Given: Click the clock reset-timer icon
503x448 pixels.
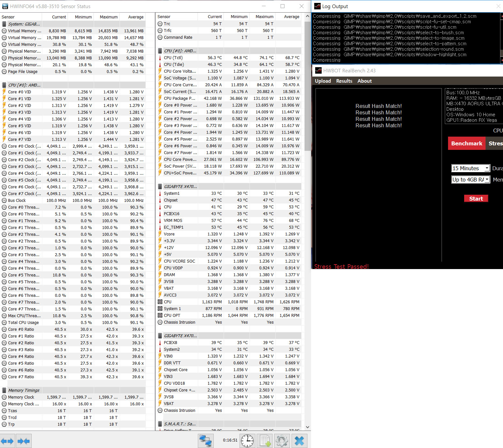Looking at the screenshot, I should pyautogui.click(x=247, y=441).
